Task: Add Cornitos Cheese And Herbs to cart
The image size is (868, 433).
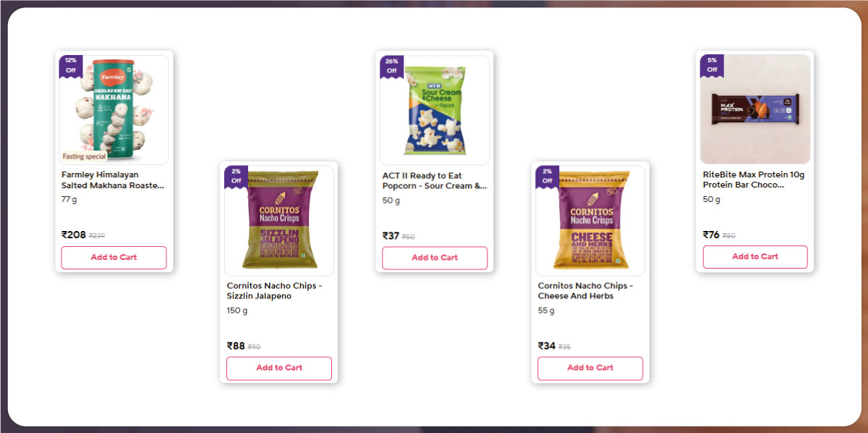Action: click(x=590, y=368)
